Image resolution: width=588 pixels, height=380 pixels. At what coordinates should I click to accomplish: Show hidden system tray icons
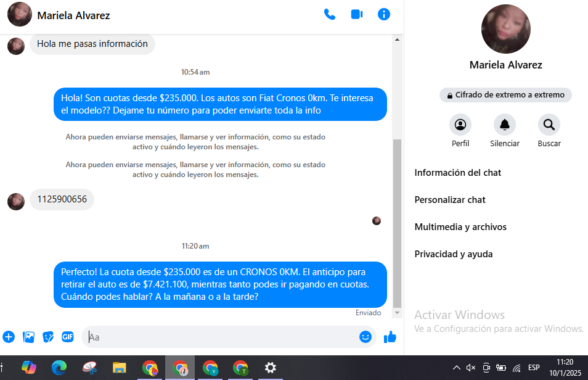(x=456, y=368)
